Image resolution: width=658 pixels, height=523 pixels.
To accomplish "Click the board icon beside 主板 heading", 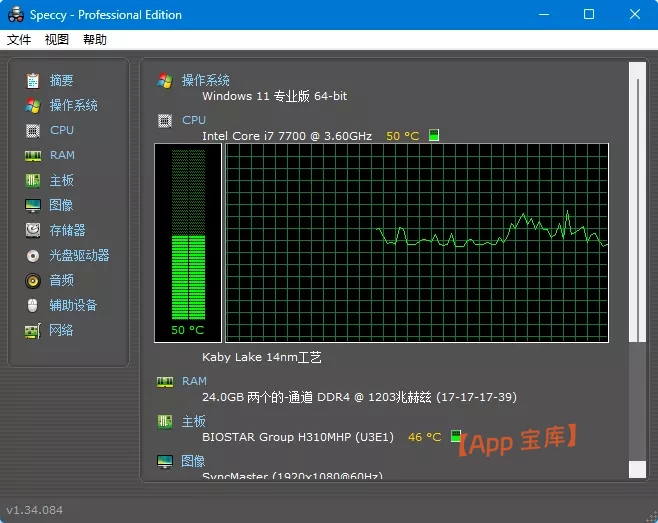I will coord(165,422).
